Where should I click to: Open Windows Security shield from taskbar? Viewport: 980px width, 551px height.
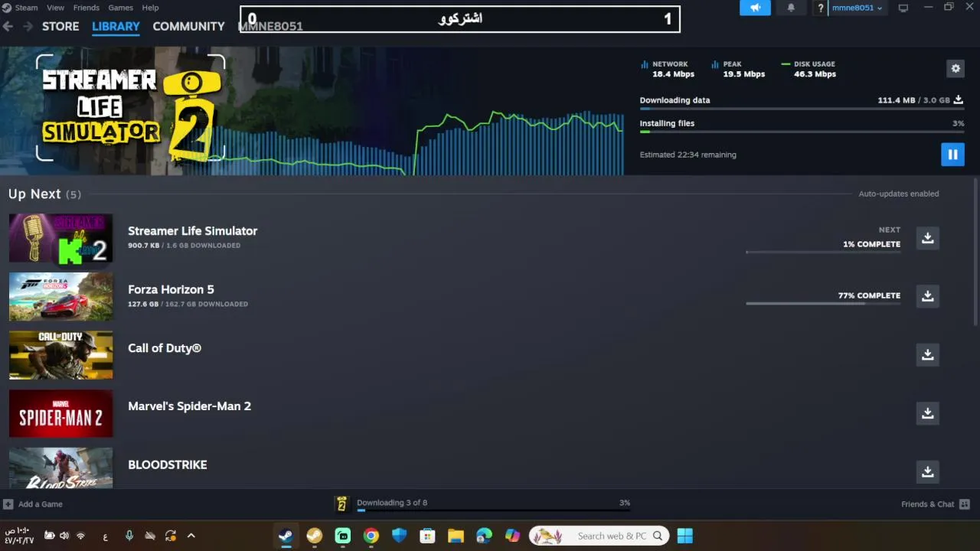[399, 536]
